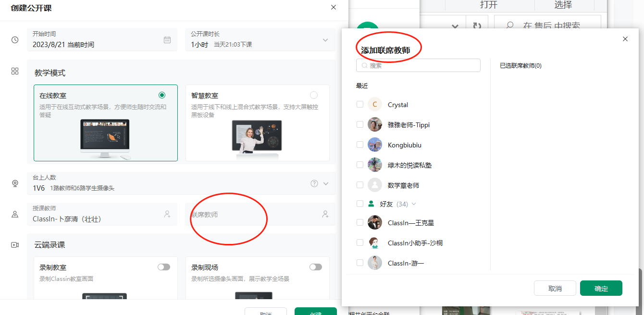The height and width of the screenshot is (315, 644).
Task: Click the cloud recording camera icon
Action: click(x=15, y=245)
